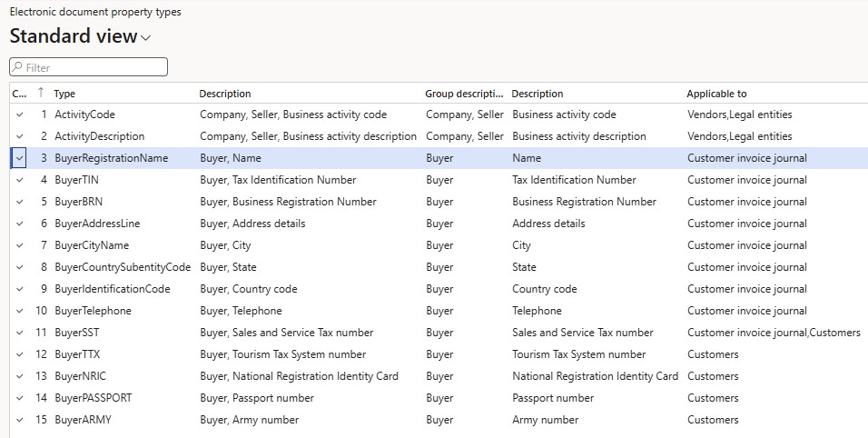Select the BuyerIdentificationCode type cell

pyautogui.click(x=113, y=289)
